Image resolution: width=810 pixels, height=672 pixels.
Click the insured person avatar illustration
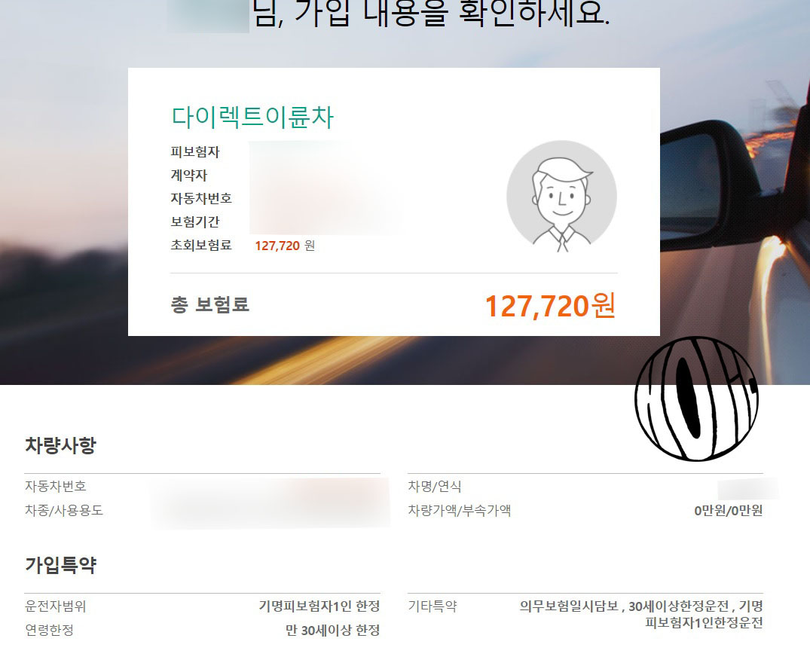[x=561, y=197]
